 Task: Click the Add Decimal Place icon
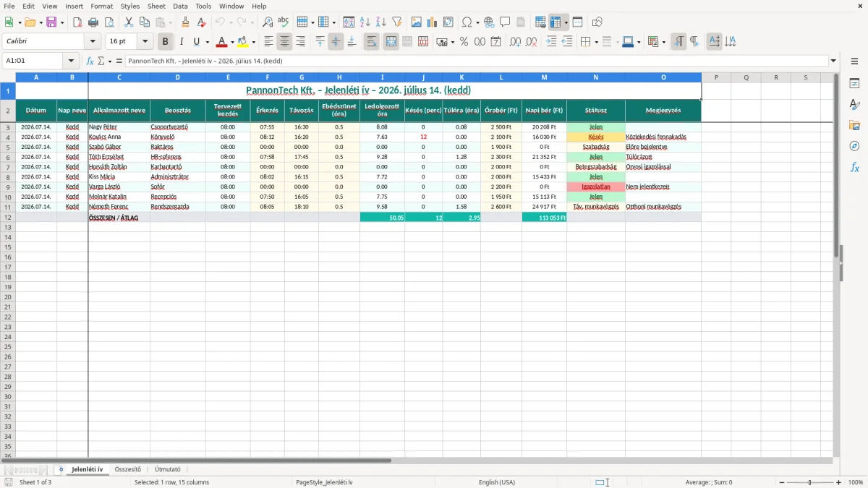tap(516, 42)
